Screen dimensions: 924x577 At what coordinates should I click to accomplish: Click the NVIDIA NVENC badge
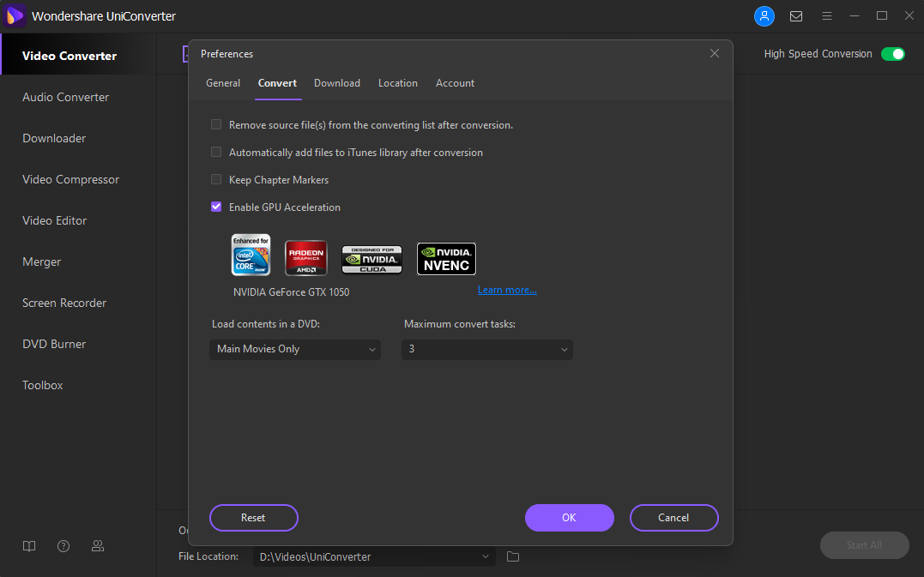tap(447, 259)
